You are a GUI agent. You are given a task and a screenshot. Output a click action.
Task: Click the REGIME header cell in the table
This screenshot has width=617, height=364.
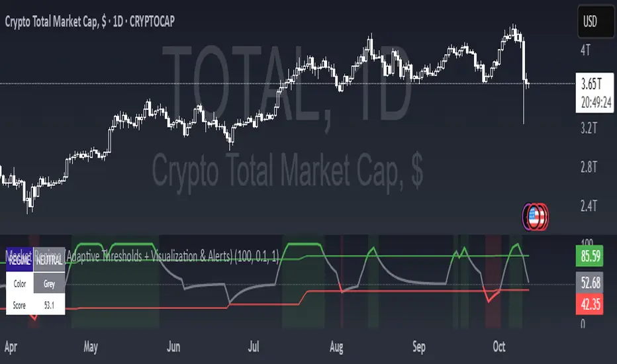[x=20, y=261]
